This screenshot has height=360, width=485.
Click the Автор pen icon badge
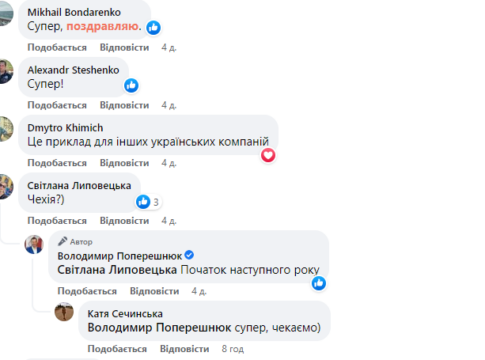(62, 241)
